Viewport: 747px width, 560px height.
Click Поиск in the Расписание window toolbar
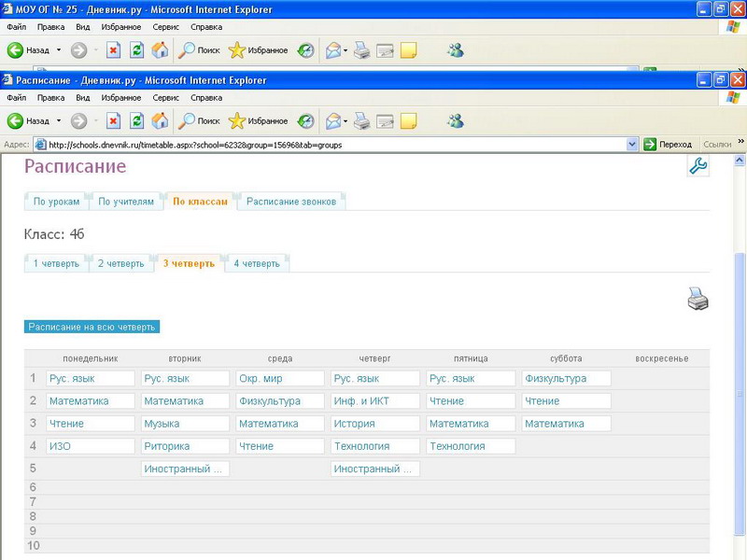coord(199,120)
